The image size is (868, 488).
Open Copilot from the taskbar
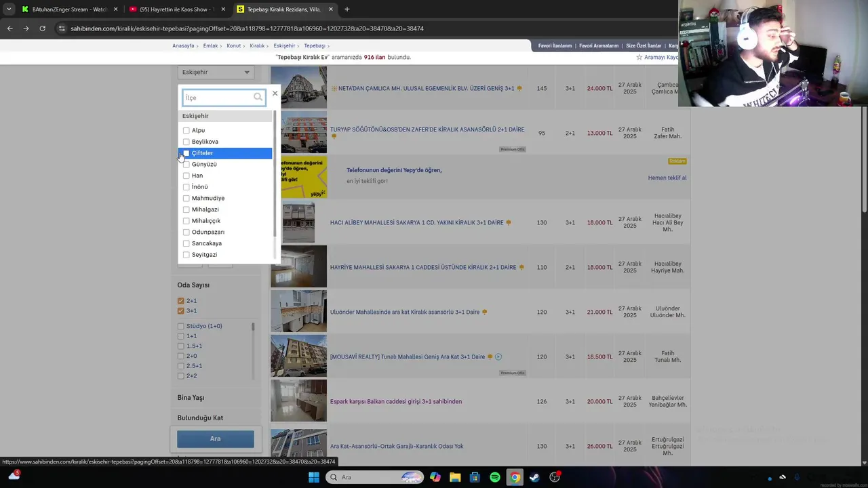click(435, 477)
